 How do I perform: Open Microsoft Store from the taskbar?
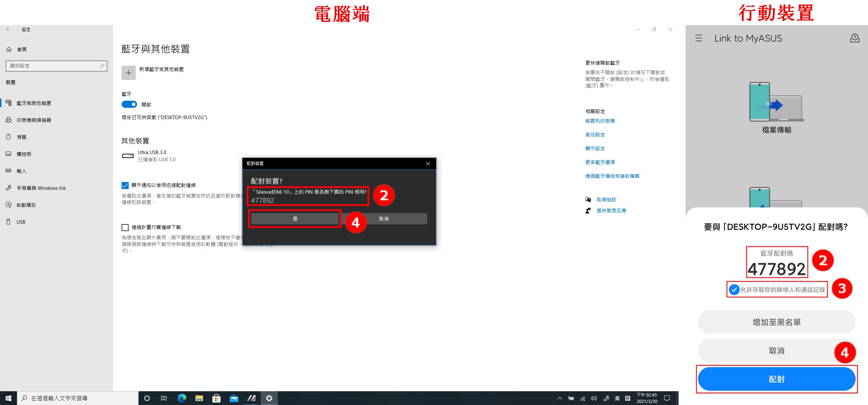216,398
